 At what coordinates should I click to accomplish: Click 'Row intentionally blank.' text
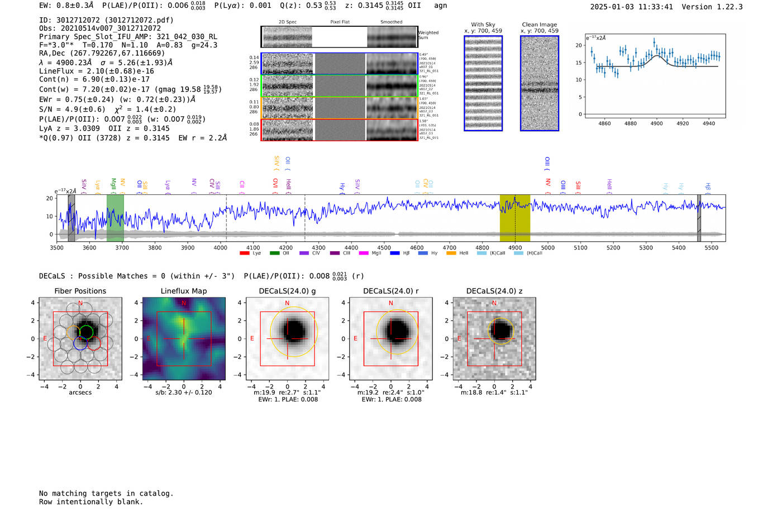[x=91, y=502]
